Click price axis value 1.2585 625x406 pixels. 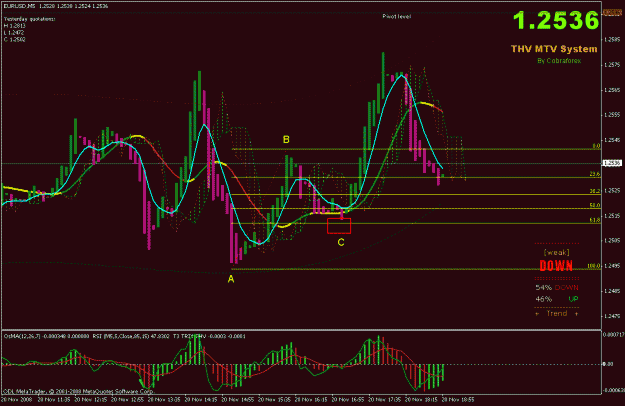tap(612, 39)
